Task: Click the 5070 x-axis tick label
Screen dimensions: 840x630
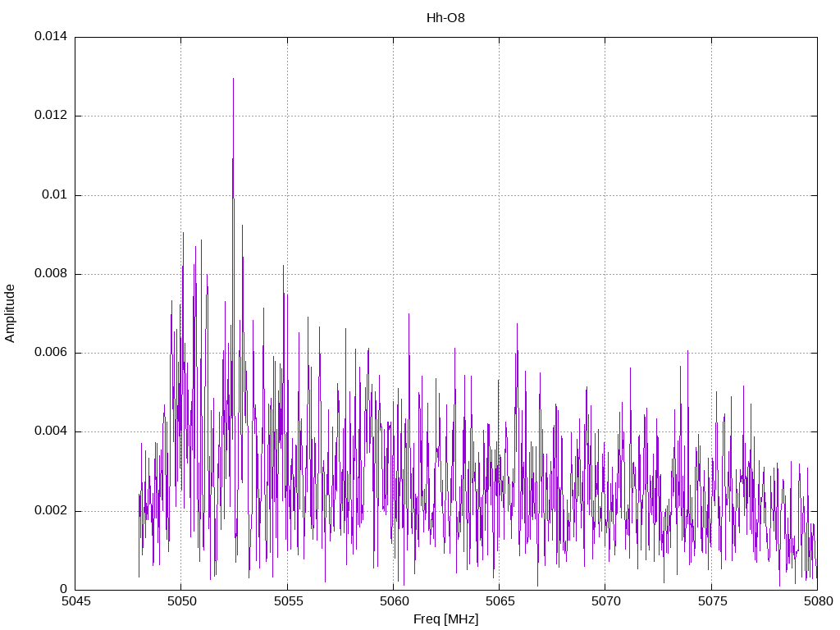Action: (x=605, y=601)
